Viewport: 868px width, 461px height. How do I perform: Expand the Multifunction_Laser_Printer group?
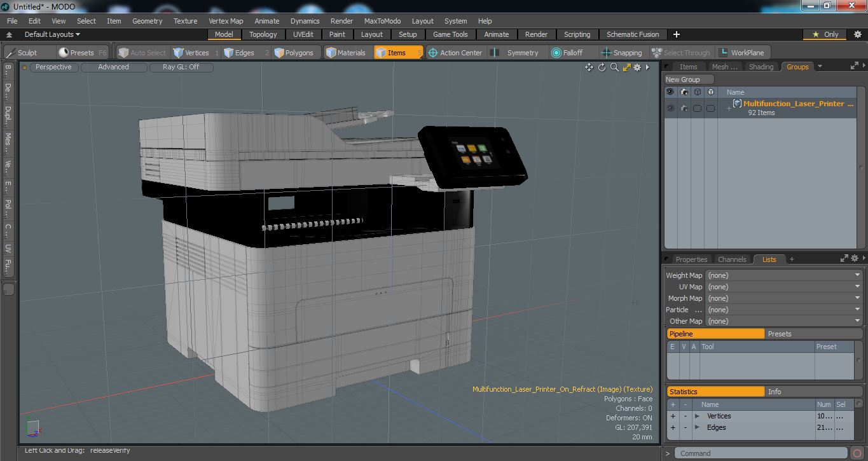(729, 108)
